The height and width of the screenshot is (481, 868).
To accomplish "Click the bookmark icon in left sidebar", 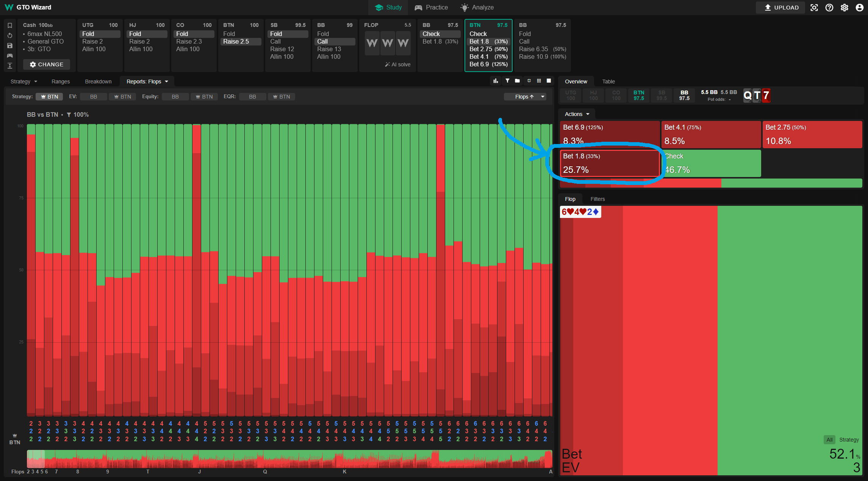I will point(10,25).
